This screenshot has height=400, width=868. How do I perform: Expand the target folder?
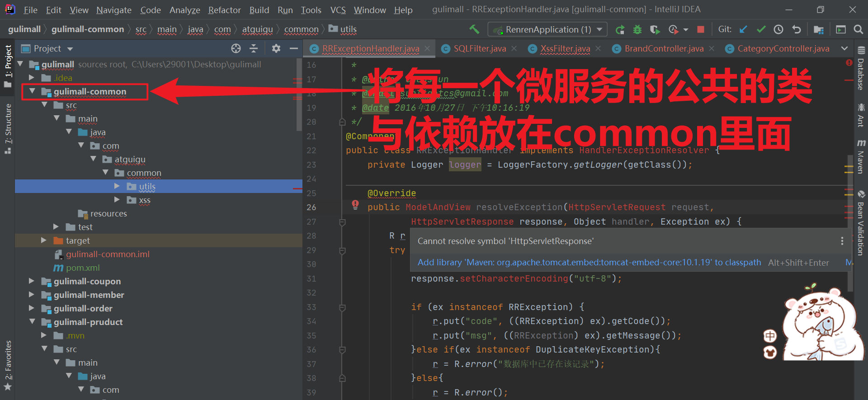(44, 240)
